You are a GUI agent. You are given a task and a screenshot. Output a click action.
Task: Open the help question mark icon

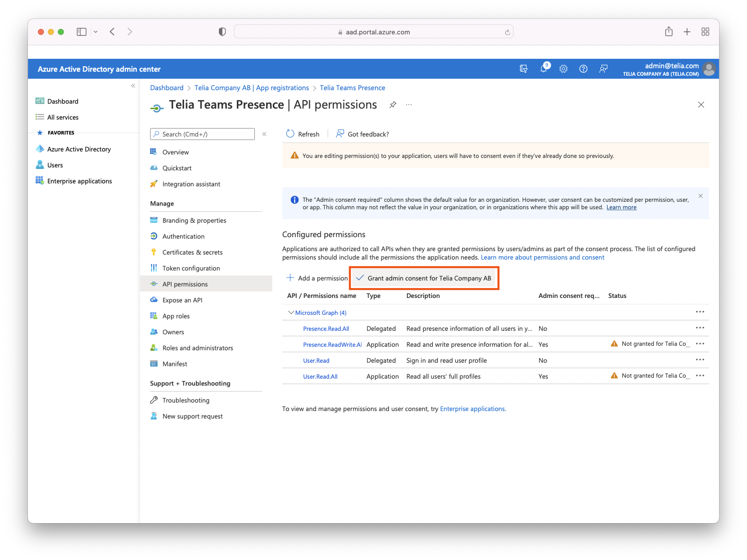pos(583,69)
